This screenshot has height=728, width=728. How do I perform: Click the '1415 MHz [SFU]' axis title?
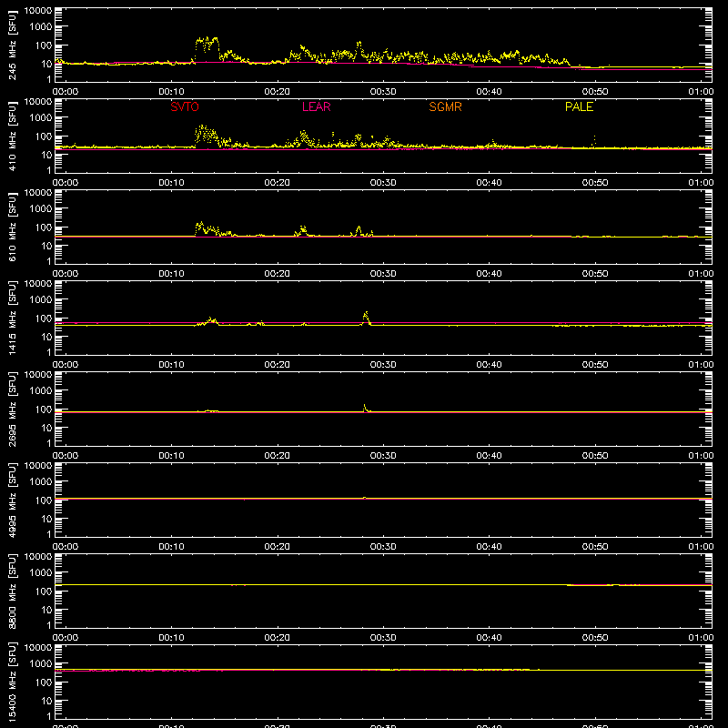point(12,318)
